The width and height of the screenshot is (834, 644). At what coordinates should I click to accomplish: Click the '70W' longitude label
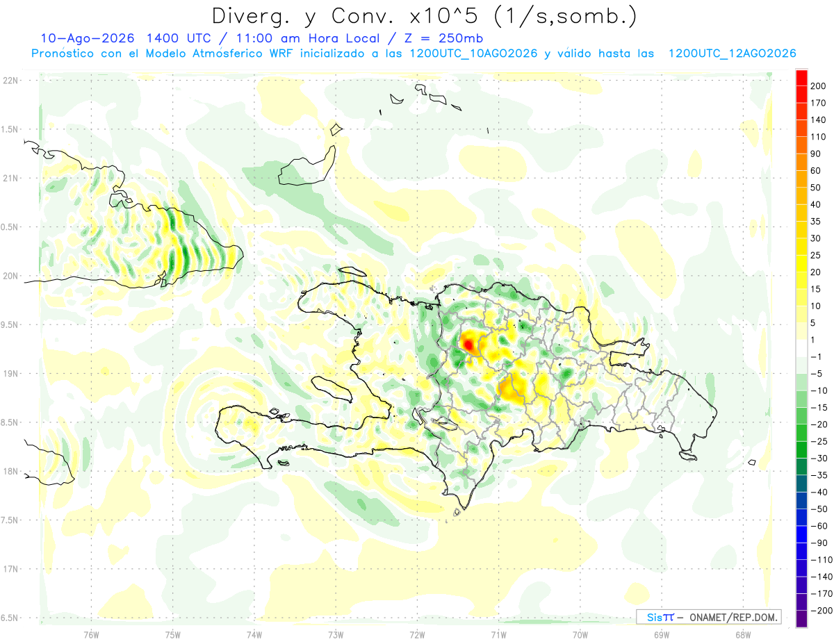point(580,634)
